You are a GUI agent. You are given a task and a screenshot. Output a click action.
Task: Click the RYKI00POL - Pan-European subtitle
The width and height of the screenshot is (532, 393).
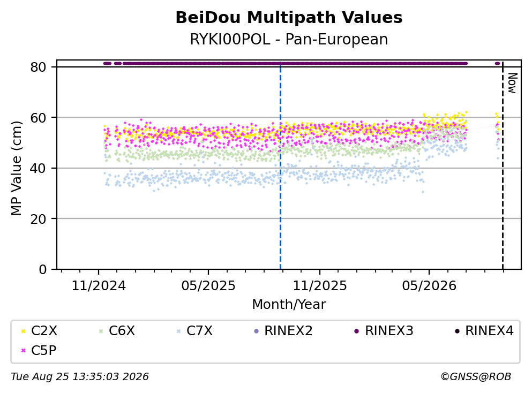(289, 40)
